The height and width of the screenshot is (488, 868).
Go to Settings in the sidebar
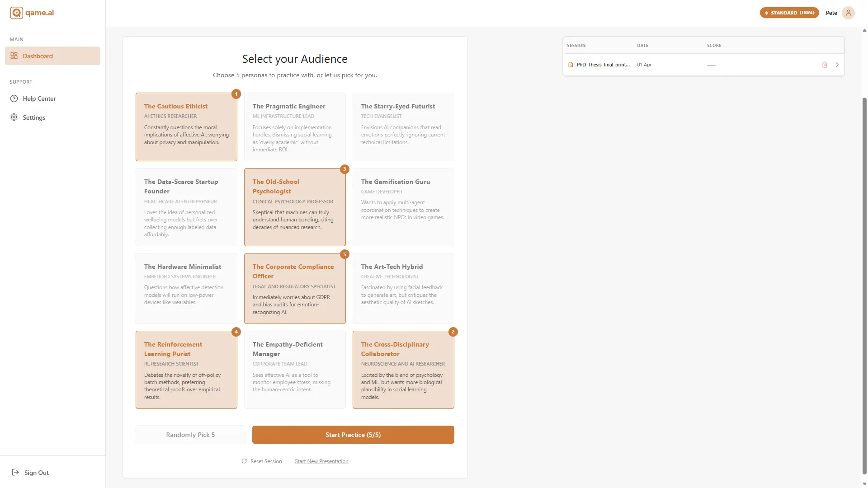pos(34,117)
